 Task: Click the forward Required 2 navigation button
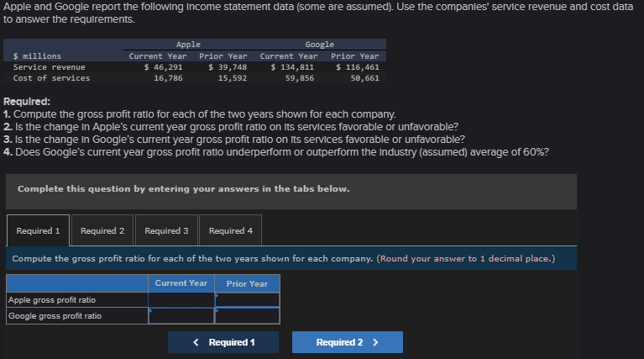click(348, 342)
